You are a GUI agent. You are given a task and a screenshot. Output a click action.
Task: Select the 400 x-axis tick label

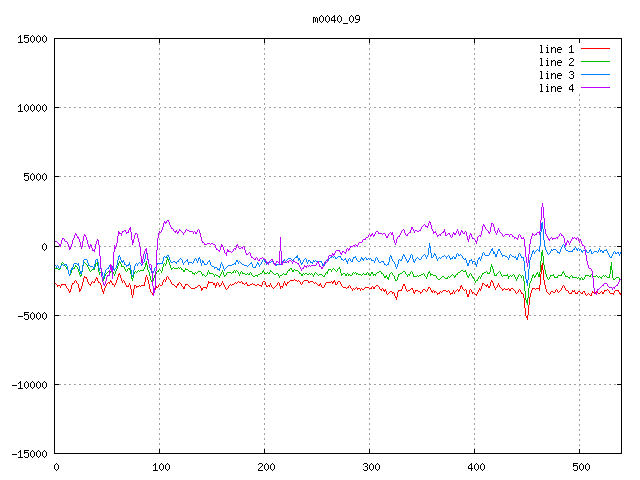pyautogui.click(x=475, y=466)
